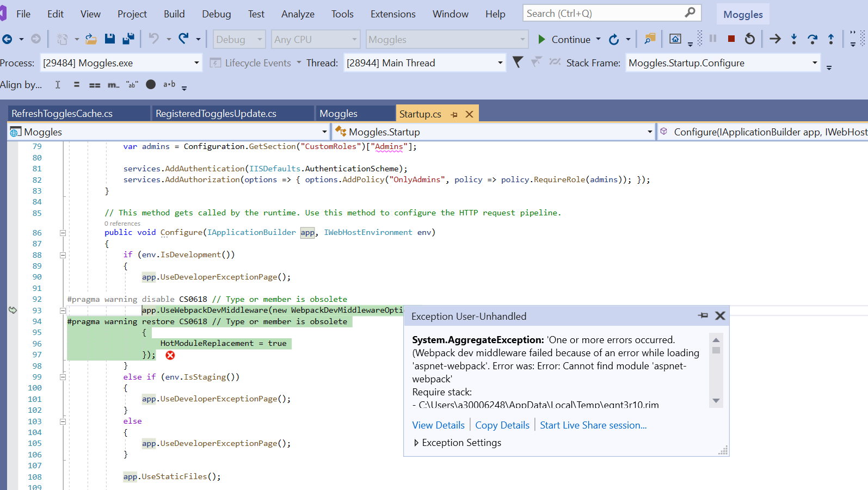
Task: Restart the debugging session
Action: click(750, 39)
